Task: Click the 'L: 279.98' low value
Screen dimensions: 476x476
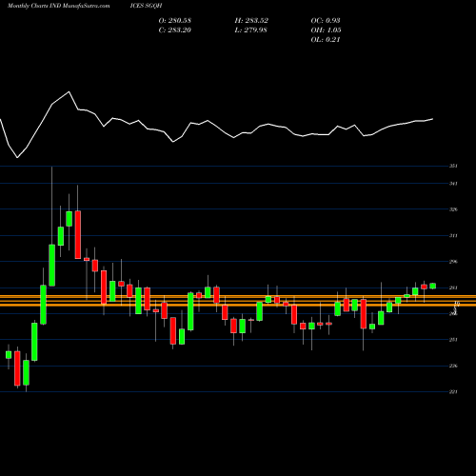Action: click(250, 30)
